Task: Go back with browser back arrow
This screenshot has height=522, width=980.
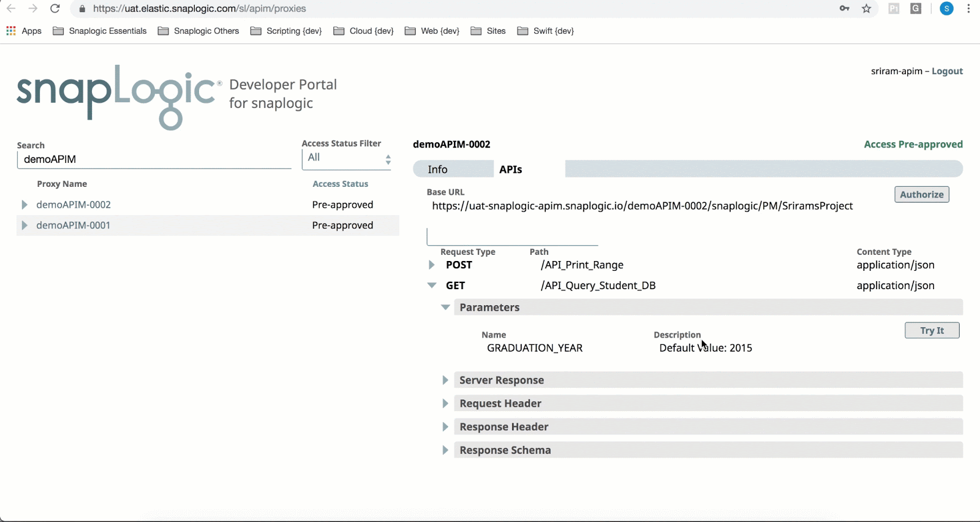Action: [11, 9]
